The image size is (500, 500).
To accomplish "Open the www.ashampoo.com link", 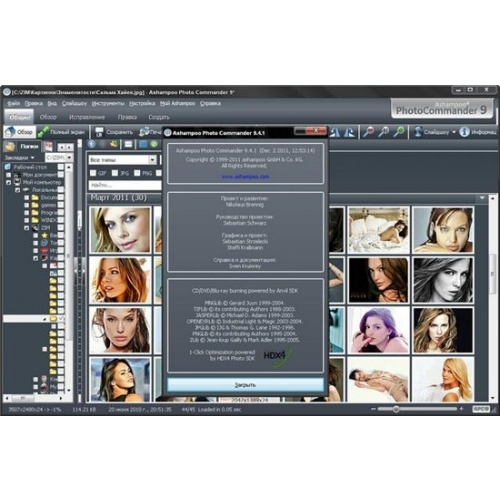I will tap(245, 176).
